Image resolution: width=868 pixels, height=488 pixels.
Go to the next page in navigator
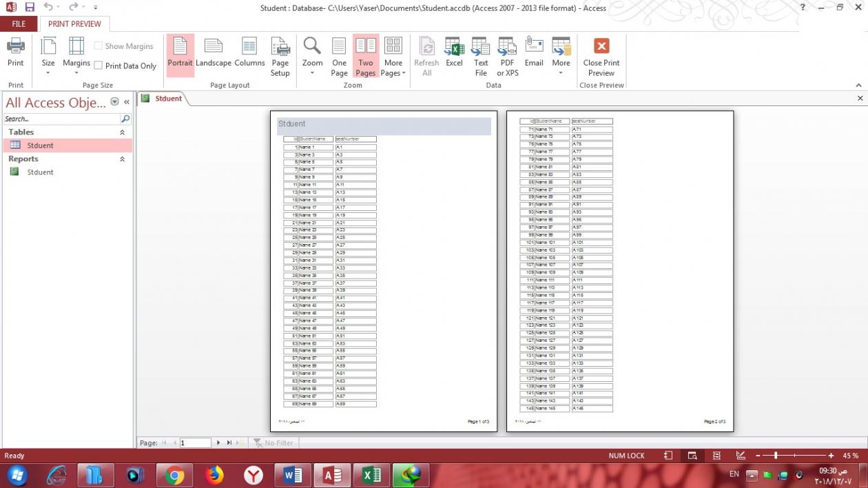pos(218,443)
